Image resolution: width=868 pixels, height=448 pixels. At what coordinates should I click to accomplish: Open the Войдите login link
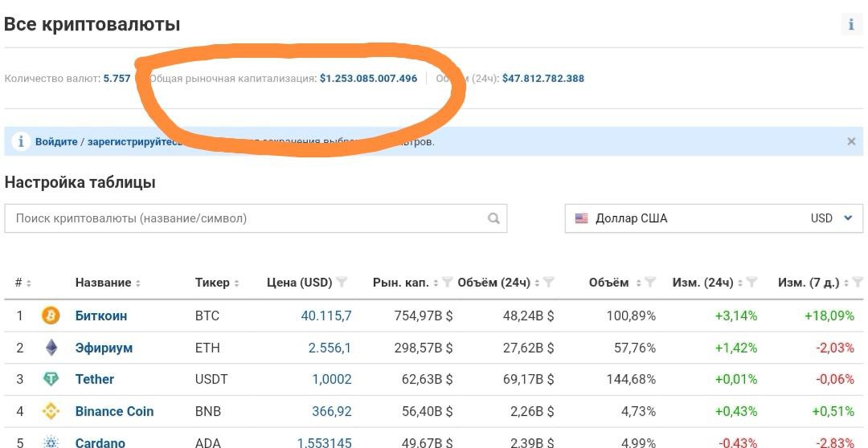click(x=56, y=141)
